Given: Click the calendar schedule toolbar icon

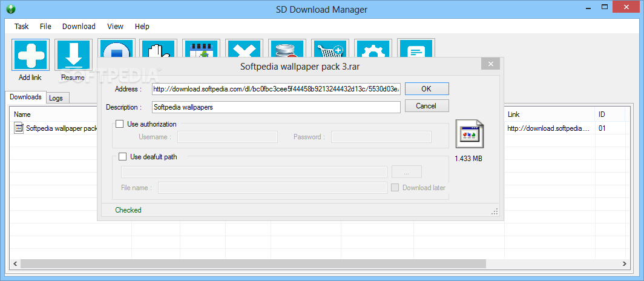Looking at the screenshot, I should pyautogui.click(x=202, y=49).
